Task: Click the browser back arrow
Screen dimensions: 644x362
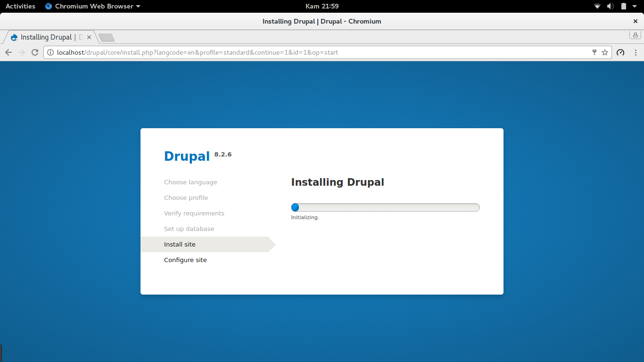Action: click(x=8, y=52)
